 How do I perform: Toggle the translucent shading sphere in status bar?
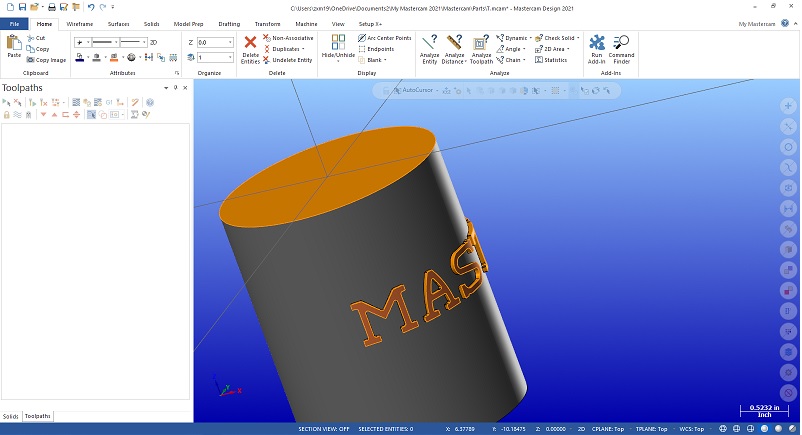792,429
